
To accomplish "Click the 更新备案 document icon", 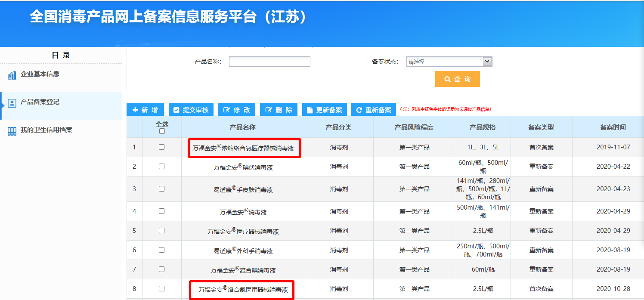I will pyautogui.click(x=310, y=109).
